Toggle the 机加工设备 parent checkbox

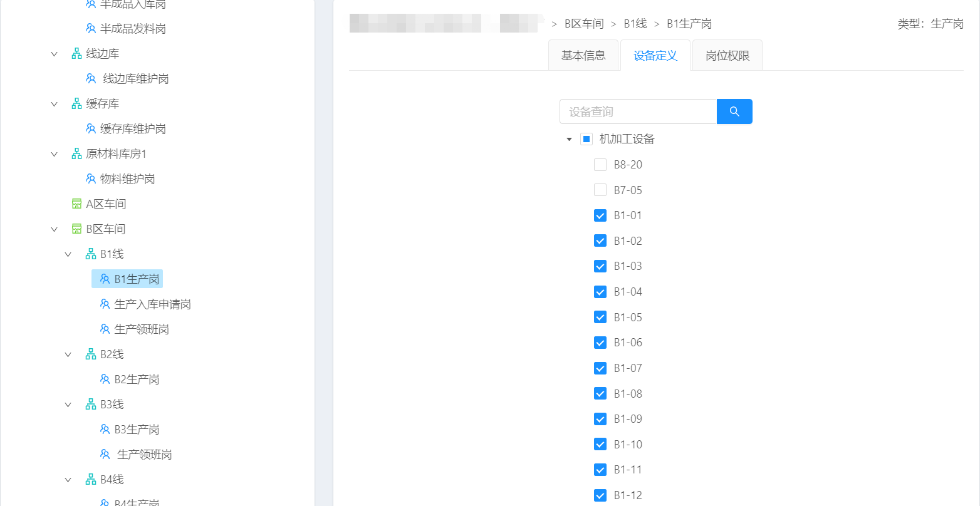586,139
